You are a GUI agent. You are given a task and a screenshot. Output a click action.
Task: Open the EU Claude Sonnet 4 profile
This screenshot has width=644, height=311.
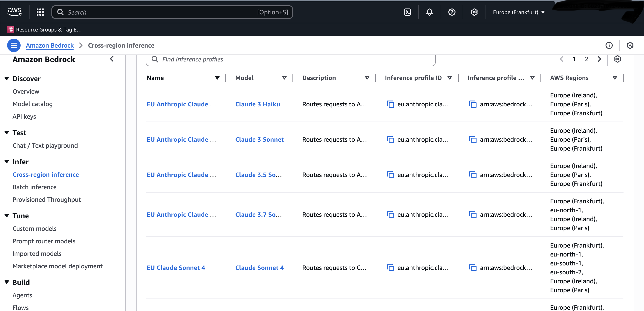pos(176,268)
